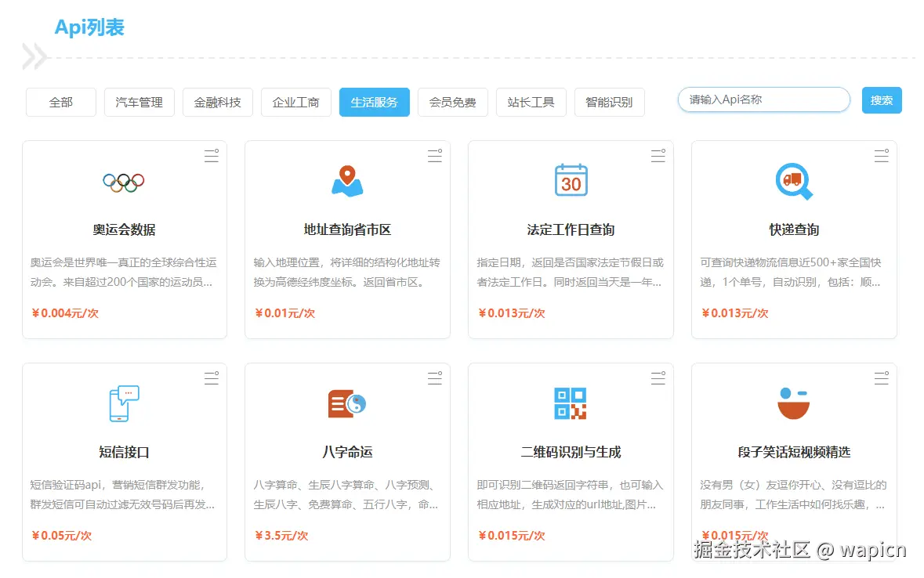Expand the options menu on 八字命运 card
Viewport: 924px width, 578px height.
pos(434,378)
